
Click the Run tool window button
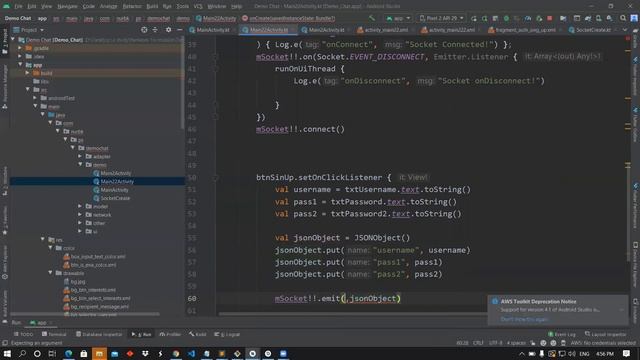[x=142, y=334]
